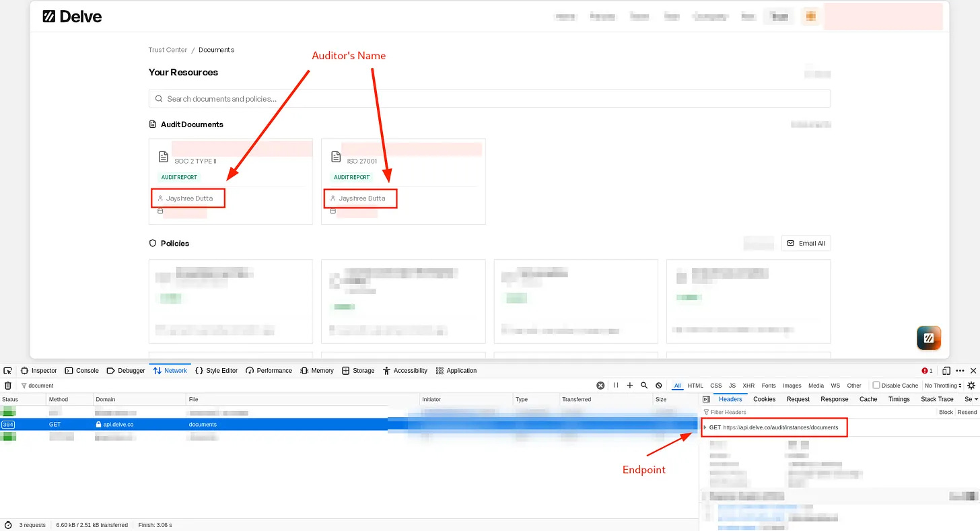Open the devtools three-dot menu
Screen dimensions: 980x531
tap(960, 371)
